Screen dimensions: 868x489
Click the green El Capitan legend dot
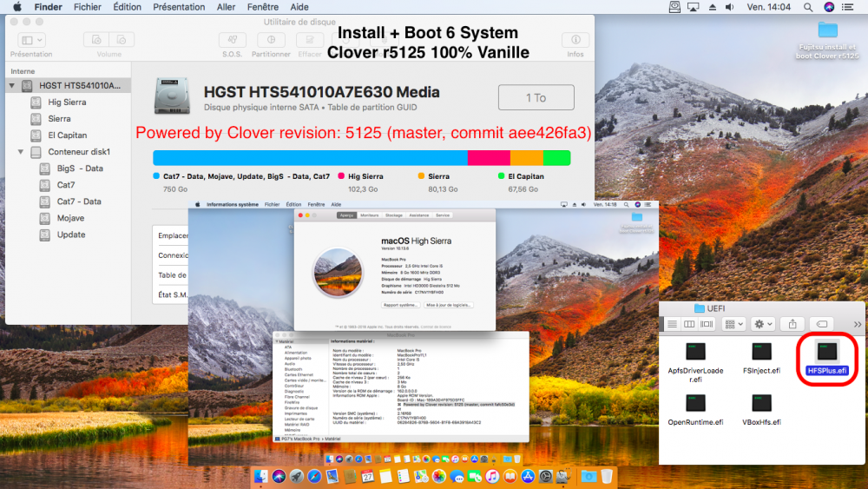click(501, 176)
